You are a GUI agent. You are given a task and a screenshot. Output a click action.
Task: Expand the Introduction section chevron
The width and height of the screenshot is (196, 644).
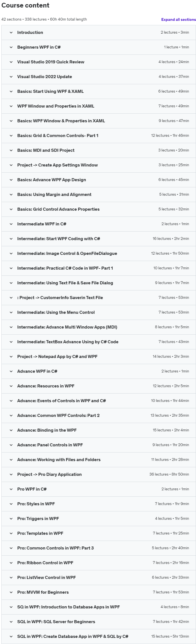pos(11,33)
